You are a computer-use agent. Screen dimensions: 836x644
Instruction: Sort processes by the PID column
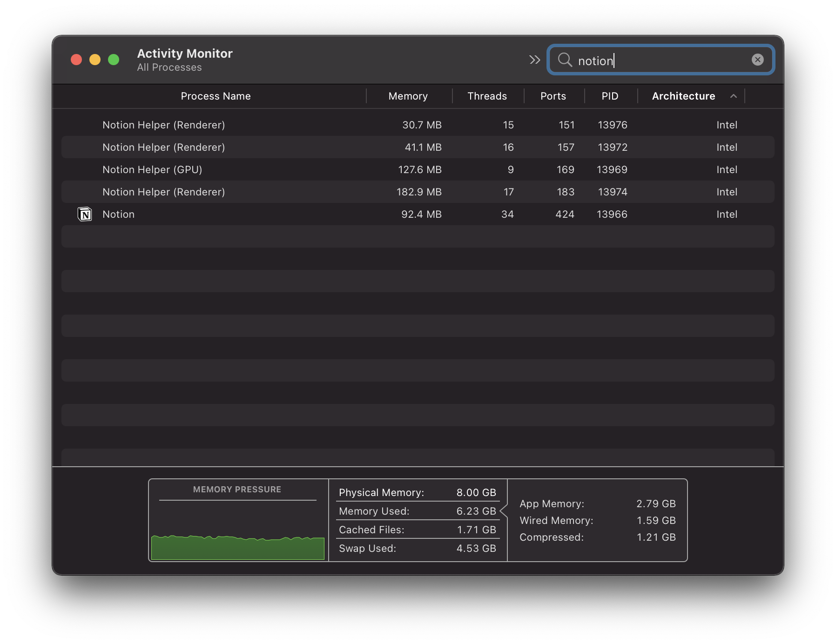(610, 96)
